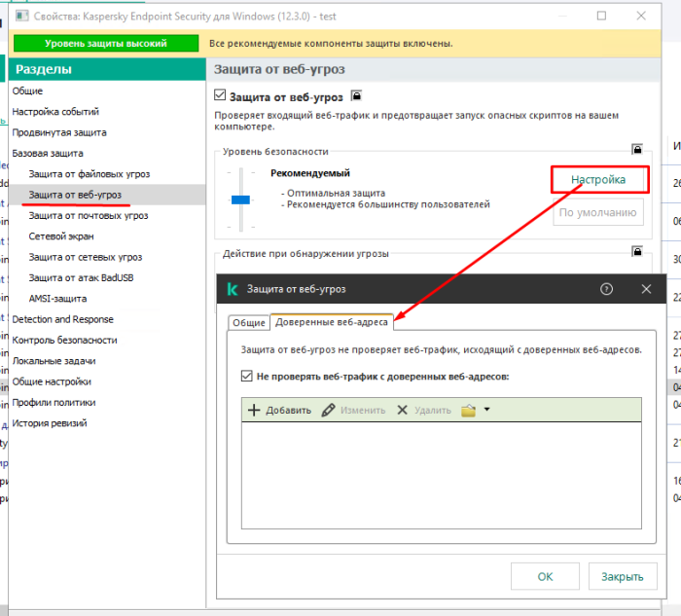681x616 pixels.
Task: Toggle Не проверять веб-трафик с доверенных веб-адресов
Action: 247,376
